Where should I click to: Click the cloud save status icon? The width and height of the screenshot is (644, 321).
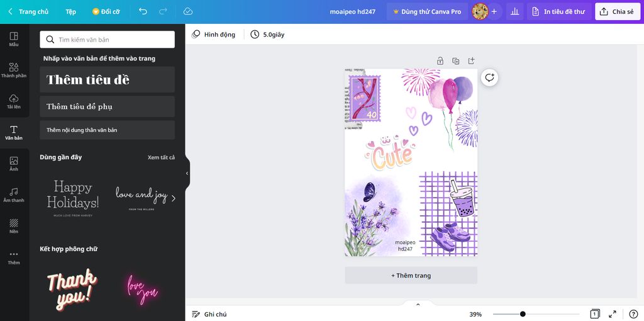tap(187, 11)
